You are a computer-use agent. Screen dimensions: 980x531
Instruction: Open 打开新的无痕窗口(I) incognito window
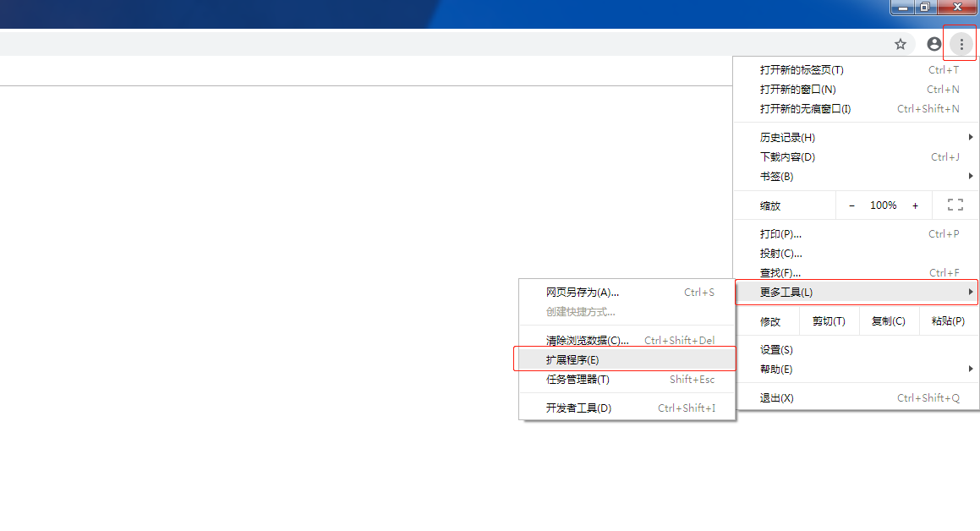click(857, 109)
